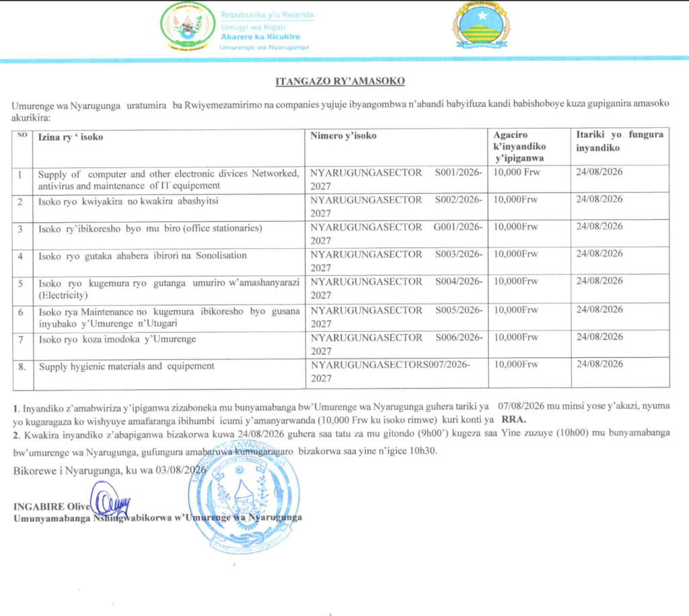The height and width of the screenshot is (616, 689).
Task: Click the 'Izina ry' isoko' column header
Action: tap(70, 137)
